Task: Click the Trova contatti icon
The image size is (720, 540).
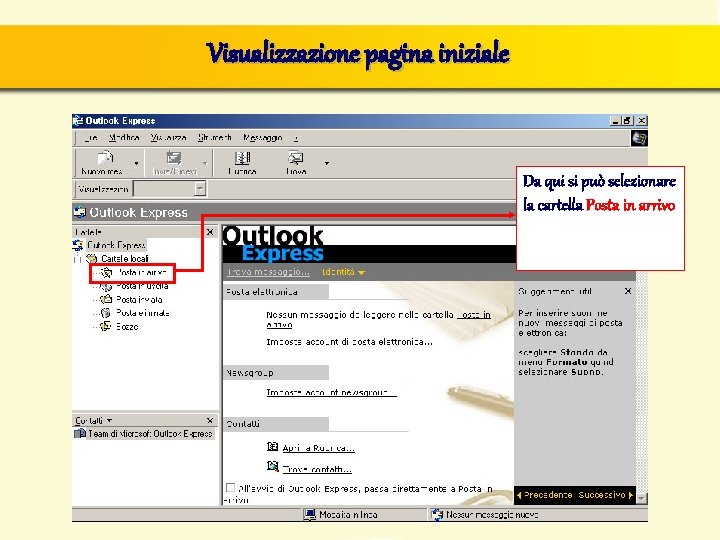Action: coord(272,467)
